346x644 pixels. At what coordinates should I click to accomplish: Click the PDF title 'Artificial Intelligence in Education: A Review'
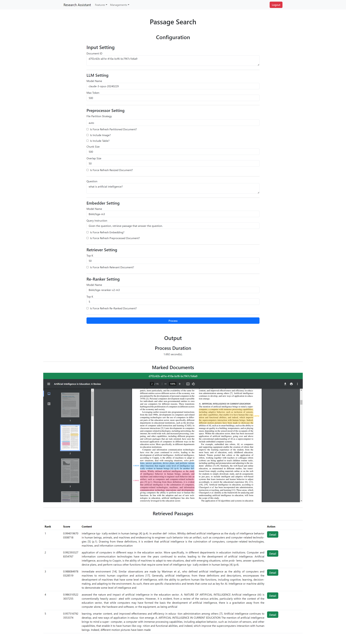coord(77,384)
